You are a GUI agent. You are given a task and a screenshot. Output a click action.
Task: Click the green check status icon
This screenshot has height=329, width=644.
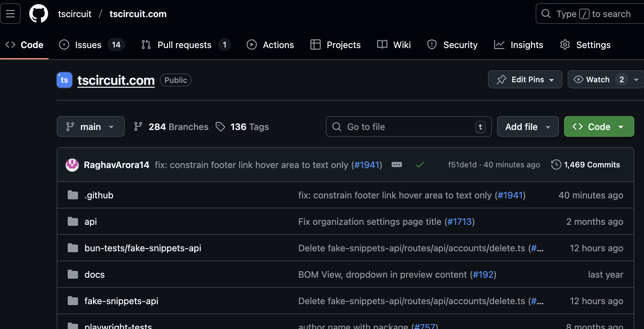coord(420,165)
